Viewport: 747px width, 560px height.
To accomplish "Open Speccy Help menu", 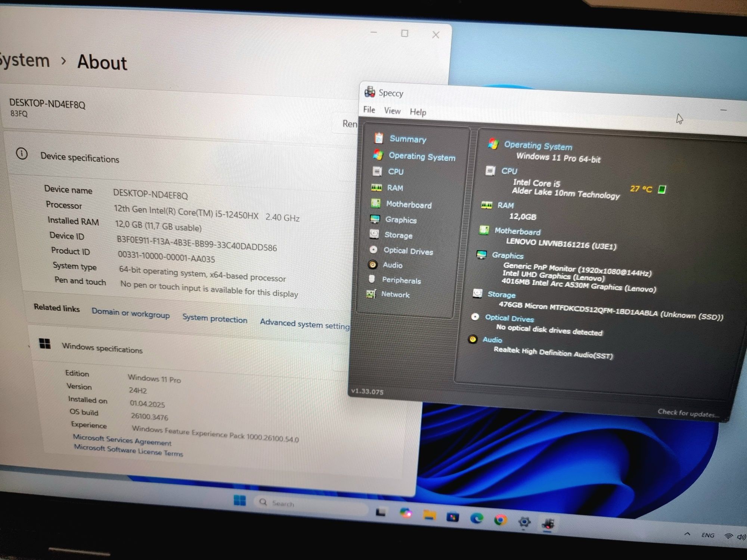I will coord(418,112).
